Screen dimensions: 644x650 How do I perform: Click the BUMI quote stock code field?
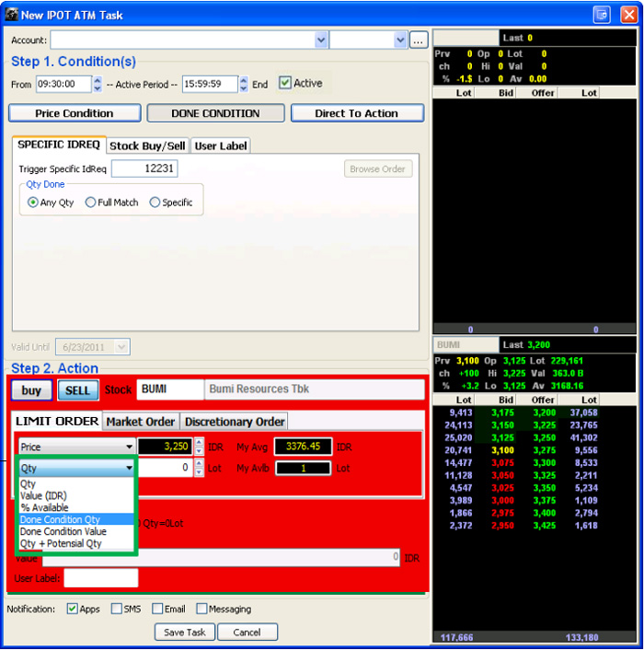click(x=466, y=345)
